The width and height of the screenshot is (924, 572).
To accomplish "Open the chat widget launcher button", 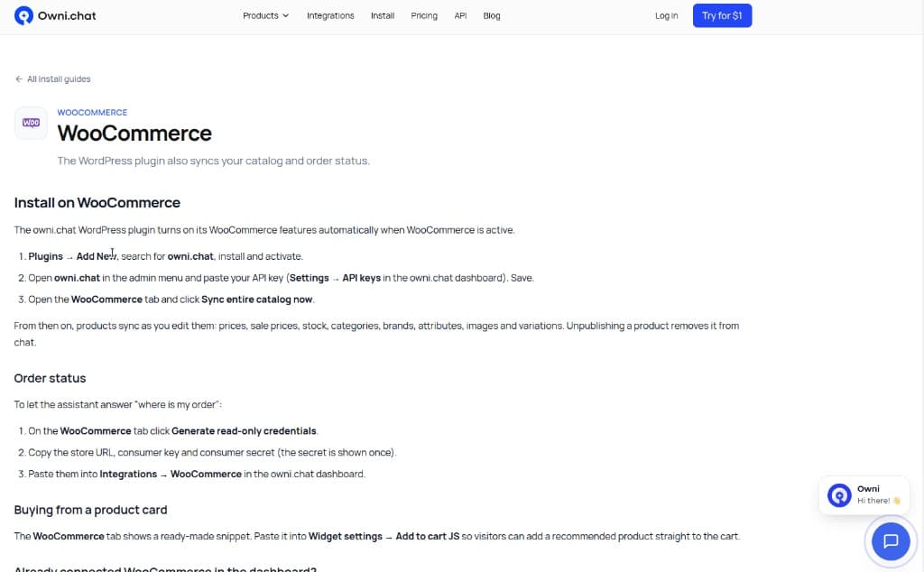I will (891, 540).
